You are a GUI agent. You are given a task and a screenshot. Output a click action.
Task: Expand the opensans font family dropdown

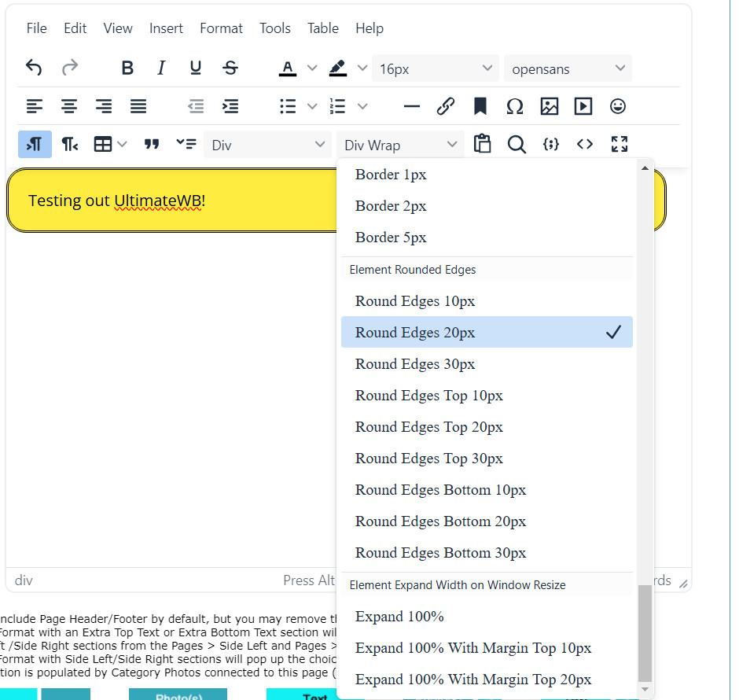point(568,68)
